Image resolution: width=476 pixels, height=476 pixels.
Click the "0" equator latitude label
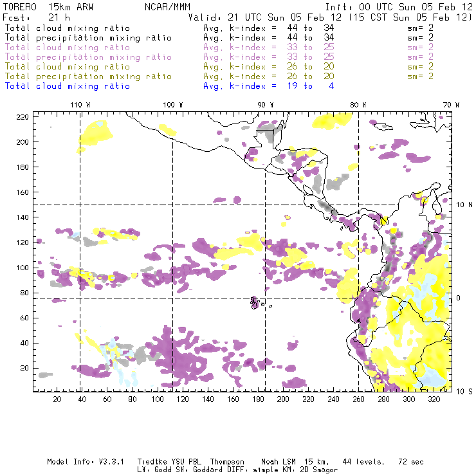click(459, 298)
